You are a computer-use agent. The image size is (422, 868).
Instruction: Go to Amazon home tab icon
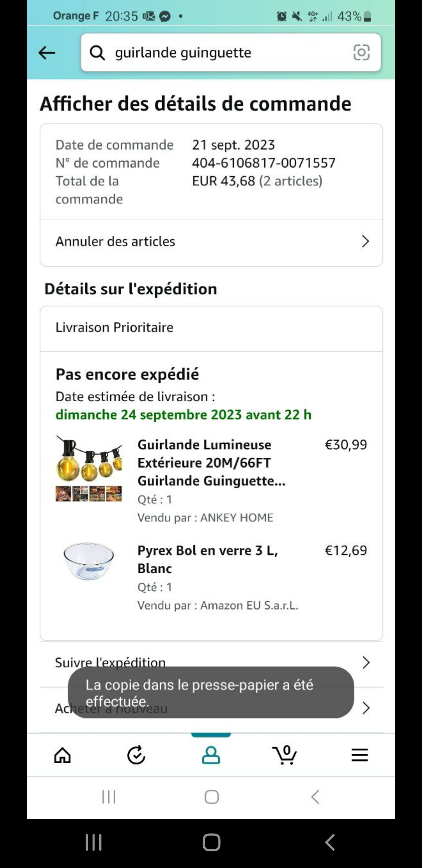point(63,755)
